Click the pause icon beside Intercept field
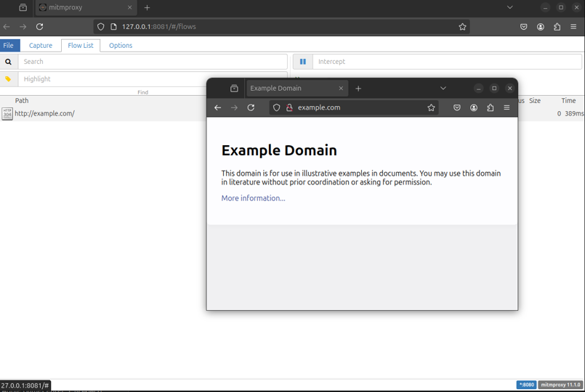 tap(302, 62)
